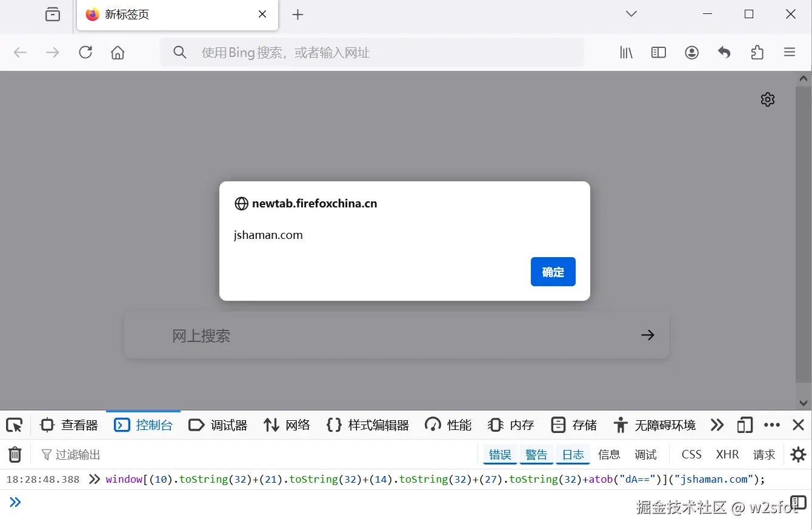The image size is (812, 530).
Task: Activate the element picker tool
Action: click(x=15, y=425)
